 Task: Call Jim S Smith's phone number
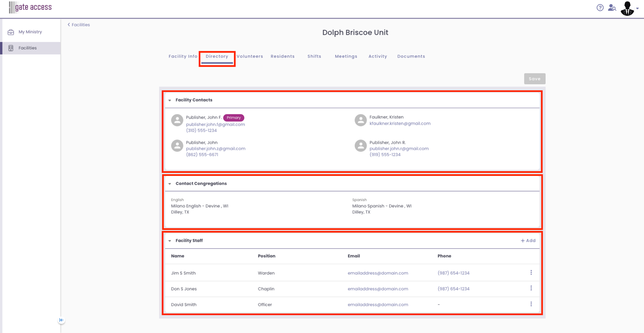[x=454, y=273]
